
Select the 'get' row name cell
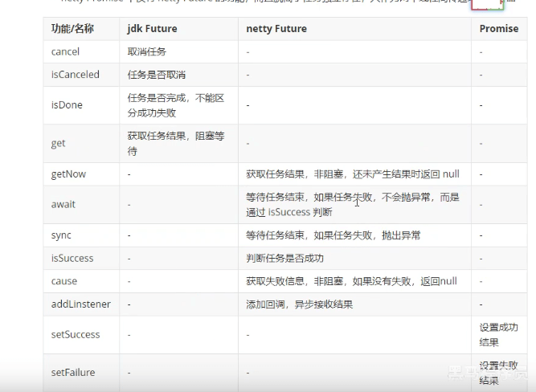pos(81,143)
